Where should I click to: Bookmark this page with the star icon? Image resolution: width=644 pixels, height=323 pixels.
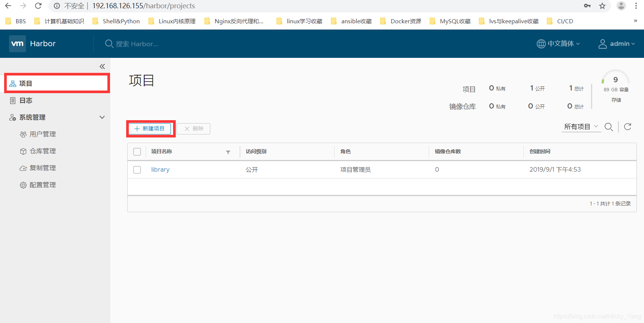(x=602, y=6)
